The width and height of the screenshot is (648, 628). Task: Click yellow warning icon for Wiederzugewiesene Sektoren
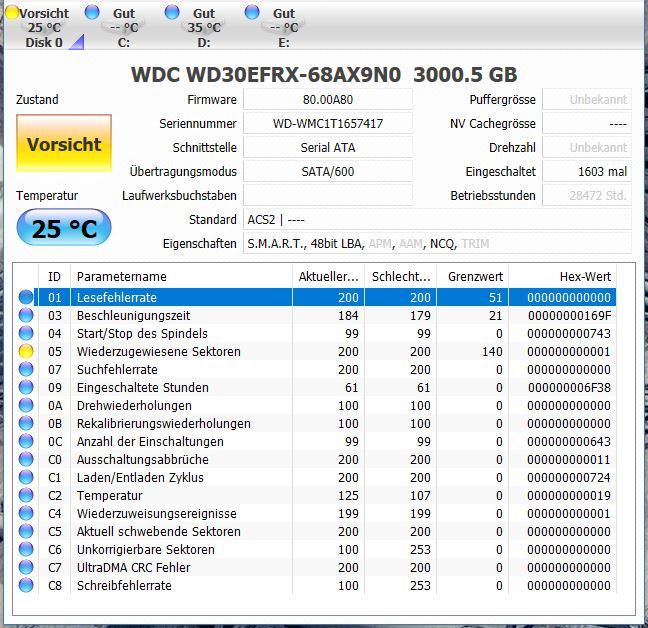pos(26,351)
